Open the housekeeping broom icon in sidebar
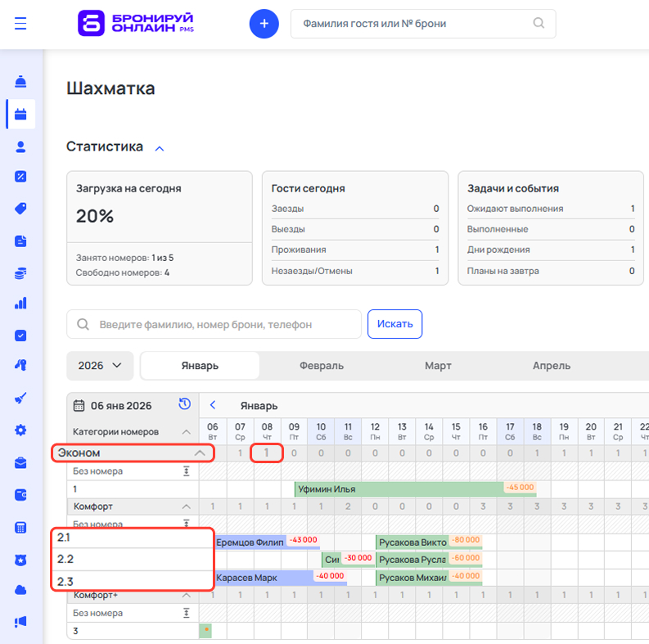This screenshot has width=649, height=644. [x=20, y=399]
